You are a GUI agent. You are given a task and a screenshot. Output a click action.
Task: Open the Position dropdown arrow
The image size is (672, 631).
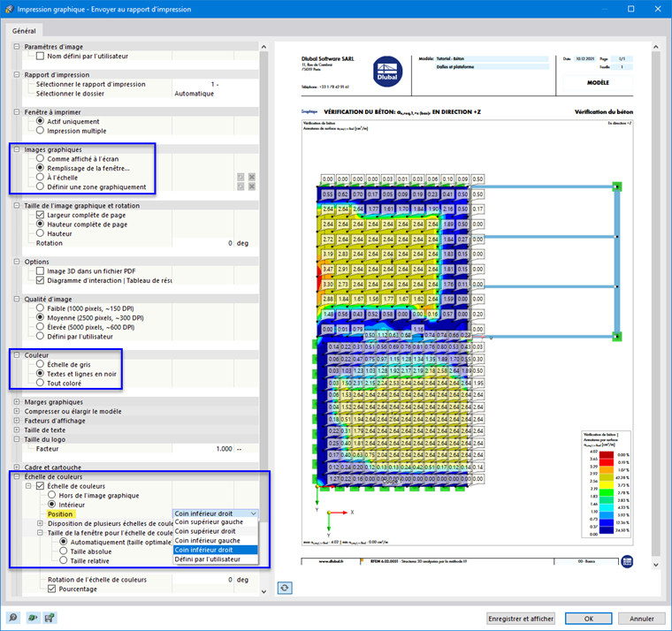point(253,513)
